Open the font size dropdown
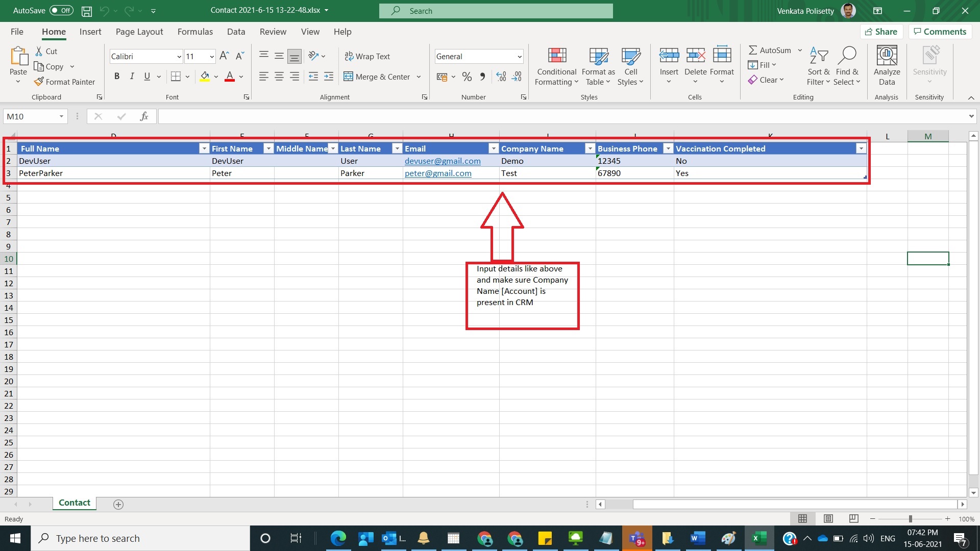 pyautogui.click(x=211, y=56)
